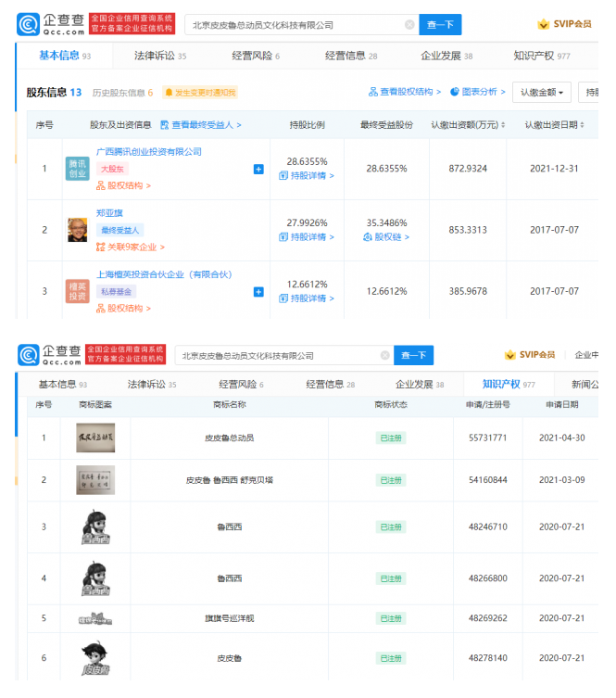Viewport: 616px width, 698px height.
Task: Open 持股详情 for 12.6612% row
Action: (307, 298)
